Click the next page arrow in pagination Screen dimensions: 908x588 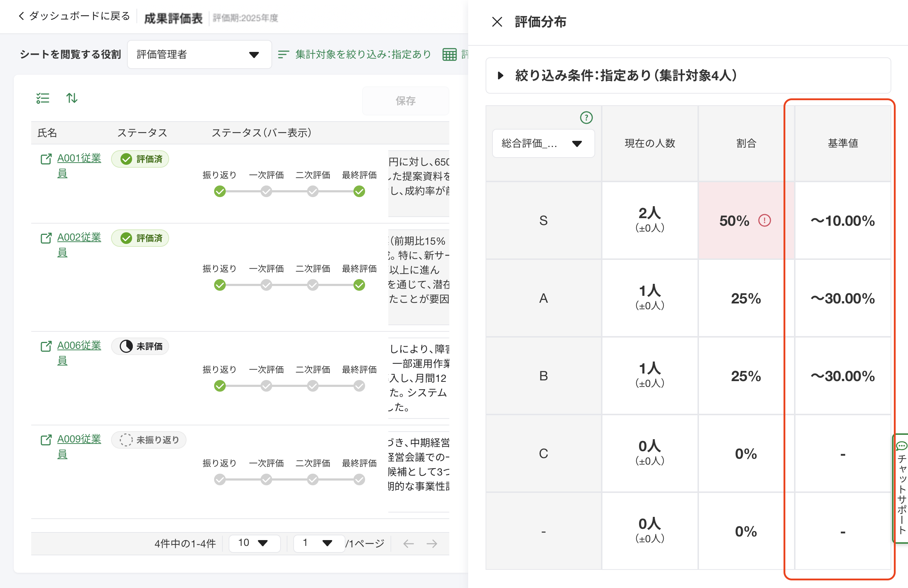click(433, 544)
